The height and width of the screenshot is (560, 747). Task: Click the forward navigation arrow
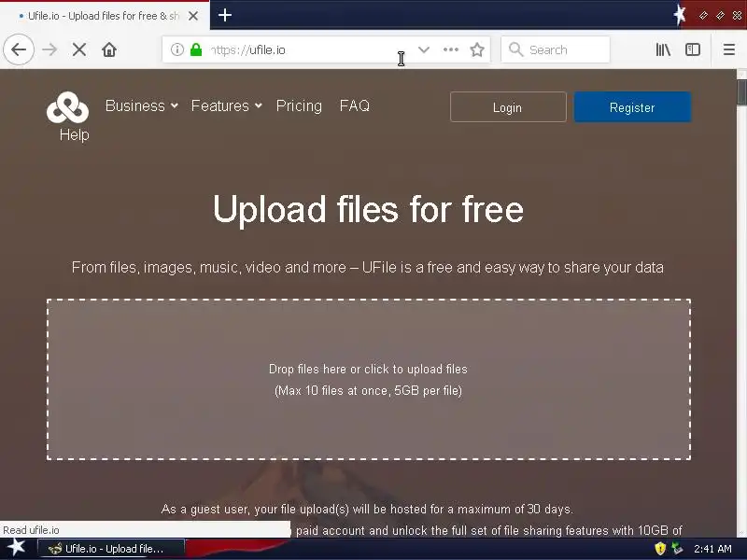(x=49, y=49)
